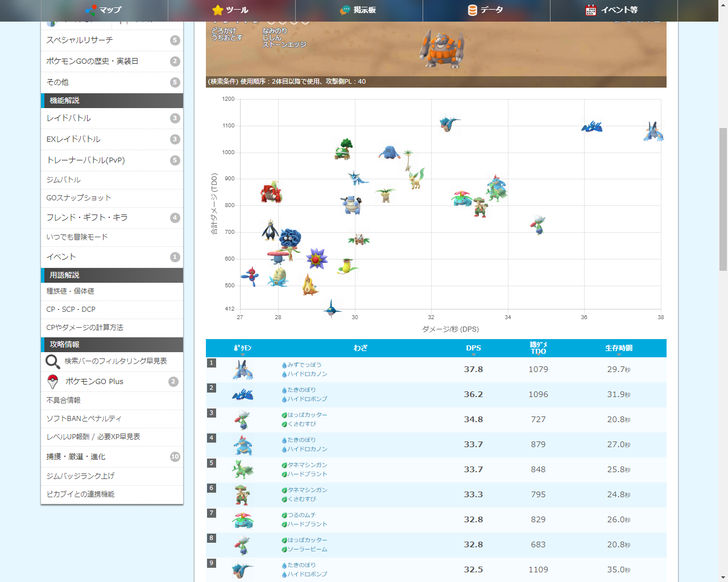Open ジムバトル sidebar link
This screenshot has width=728, height=582.
[x=112, y=180]
